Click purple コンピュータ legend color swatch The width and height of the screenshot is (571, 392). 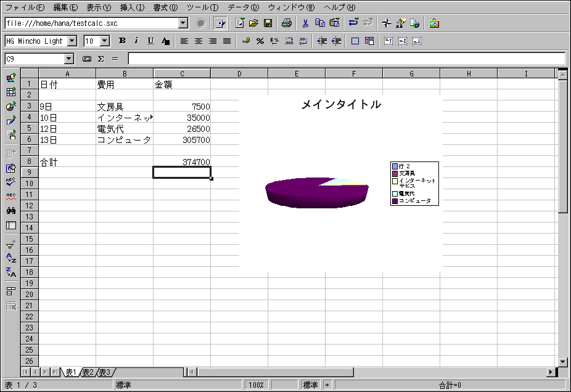click(x=395, y=201)
